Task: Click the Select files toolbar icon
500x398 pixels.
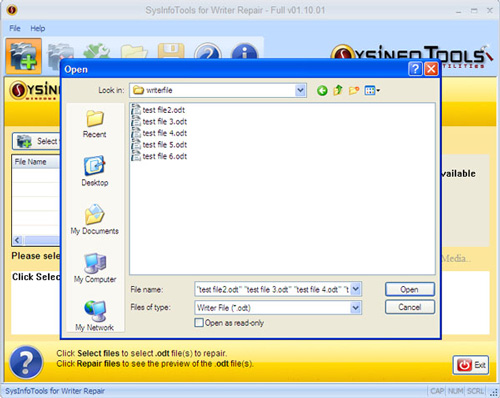Action: tap(24, 56)
